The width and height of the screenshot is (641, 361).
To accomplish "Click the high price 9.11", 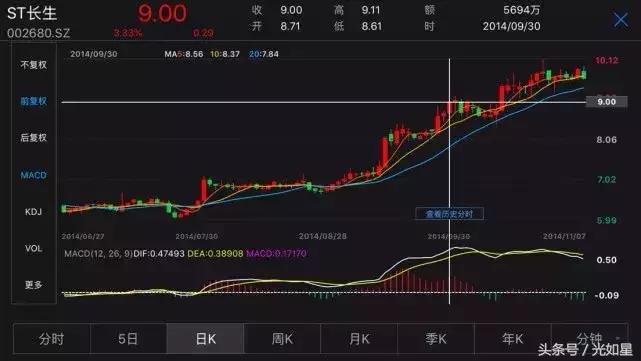I will pyautogui.click(x=370, y=10).
